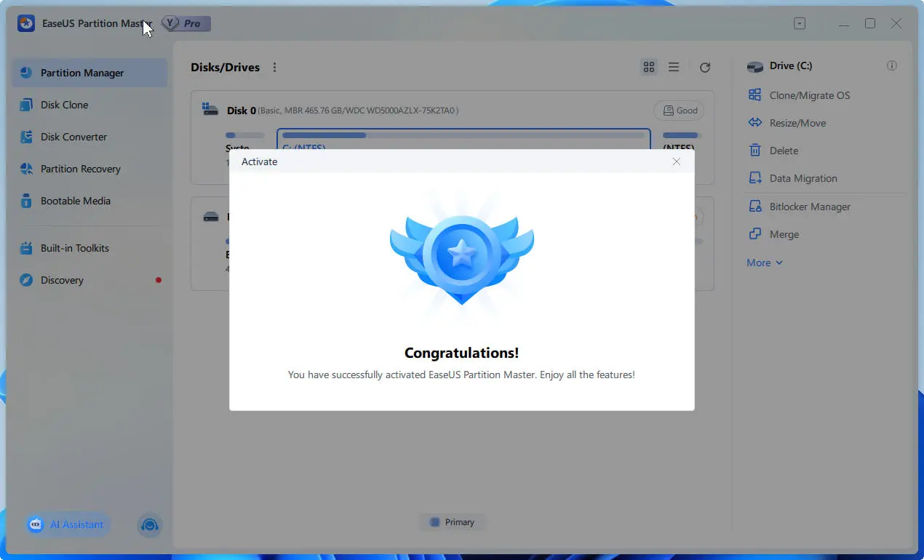Open Disk Clone section

coord(89,105)
